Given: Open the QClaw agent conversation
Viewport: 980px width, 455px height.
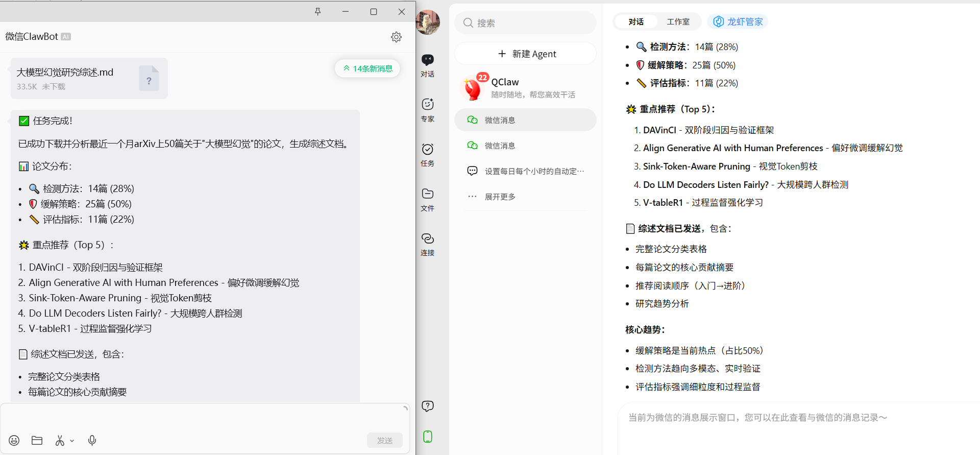Looking at the screenshot, I should click(525, 88).
